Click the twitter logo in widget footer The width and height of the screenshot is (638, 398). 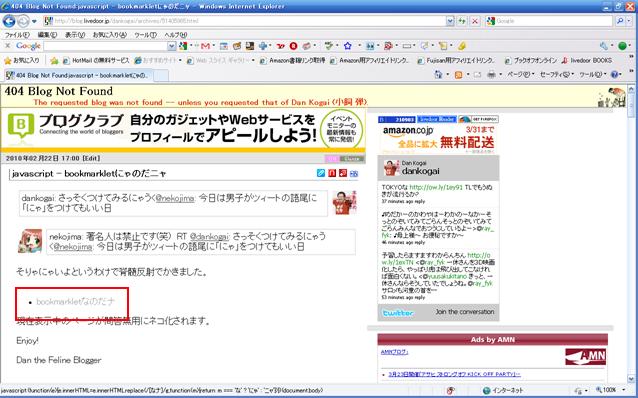point(398,313)
